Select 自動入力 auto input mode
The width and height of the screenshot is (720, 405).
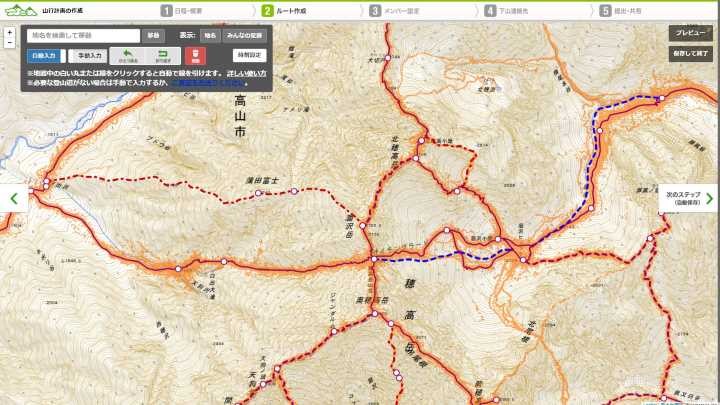click(44, 56)
